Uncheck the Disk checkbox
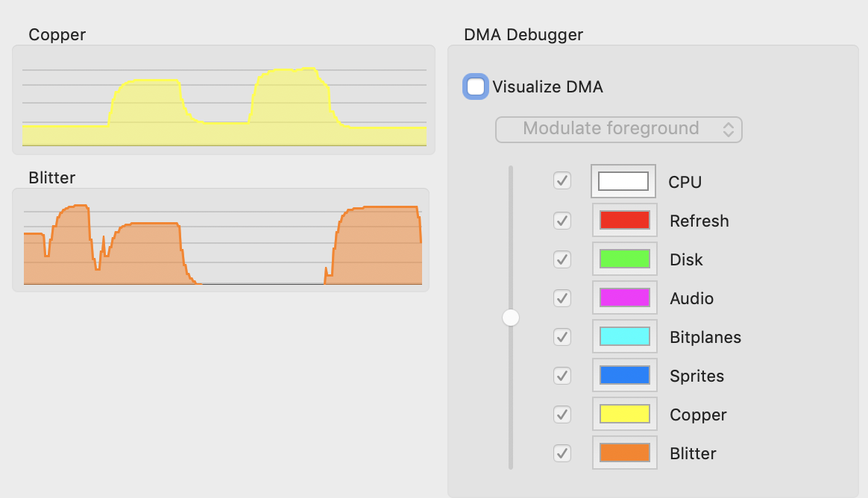This screenshot has width=868, height=498. point(562,259)
